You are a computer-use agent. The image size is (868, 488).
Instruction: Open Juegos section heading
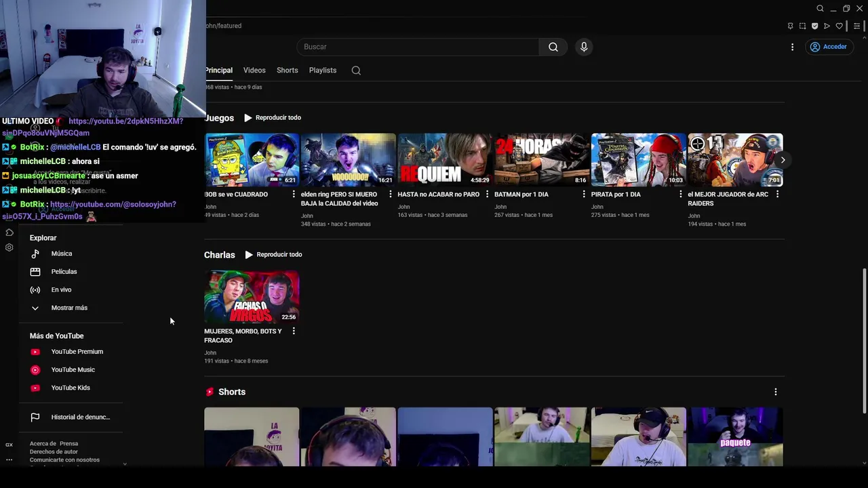[x=219, y=118]
